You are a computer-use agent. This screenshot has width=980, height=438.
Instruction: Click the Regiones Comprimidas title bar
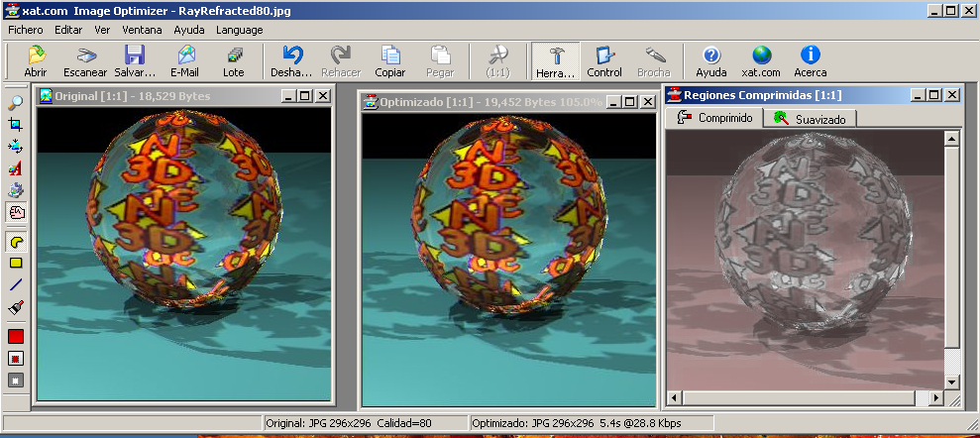tap(814, 95)
